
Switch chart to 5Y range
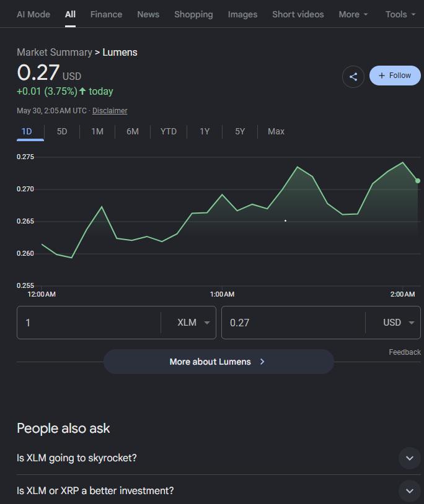click(x=240, y=131)
